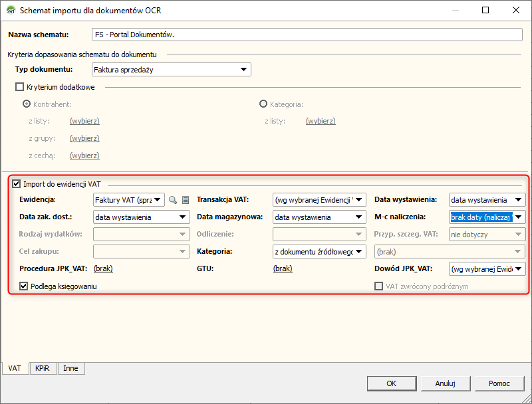
Task: Open the Kategoria source dropdown
Action: click(319, 252)
